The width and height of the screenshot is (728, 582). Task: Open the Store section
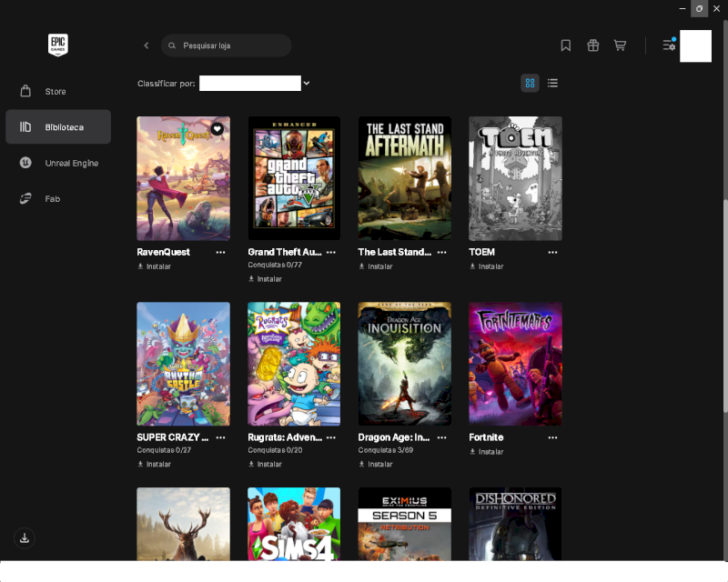pos(58,92)
